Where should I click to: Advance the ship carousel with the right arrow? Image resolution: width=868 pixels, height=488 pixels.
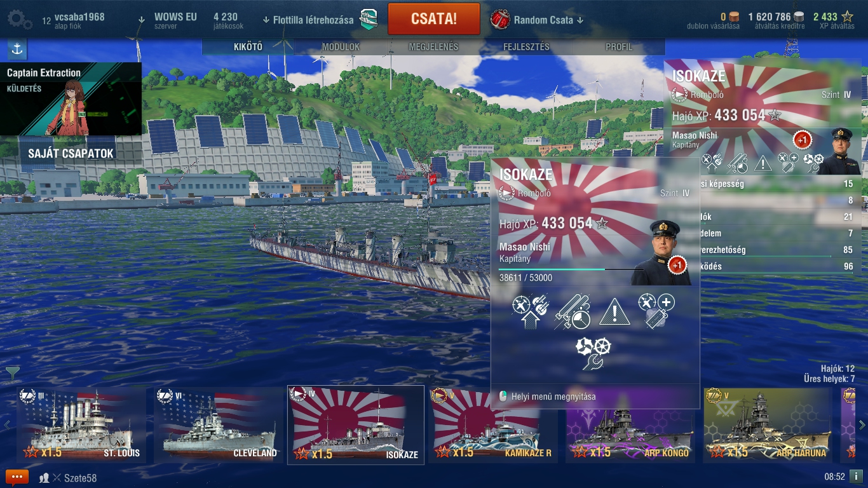click(x=862, y=425)
